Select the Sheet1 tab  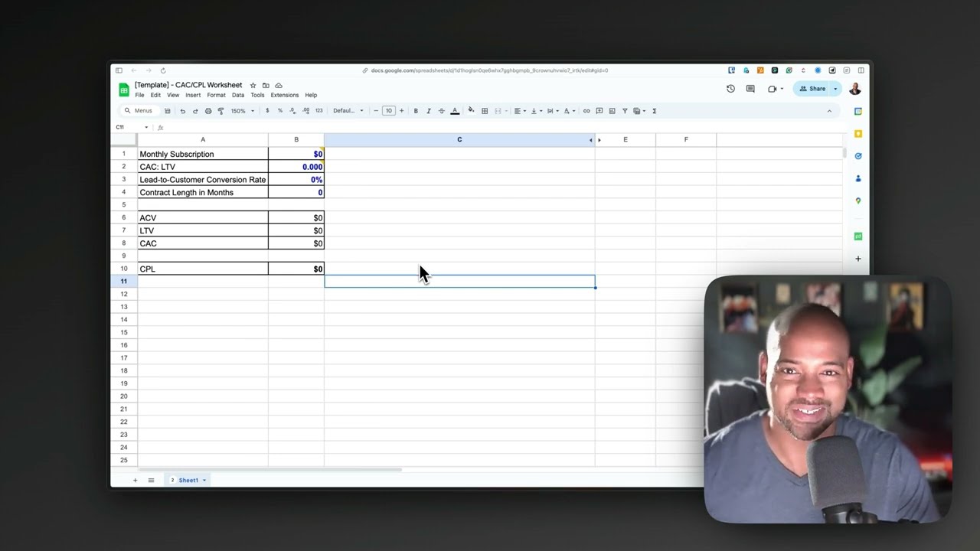(188, 481)
